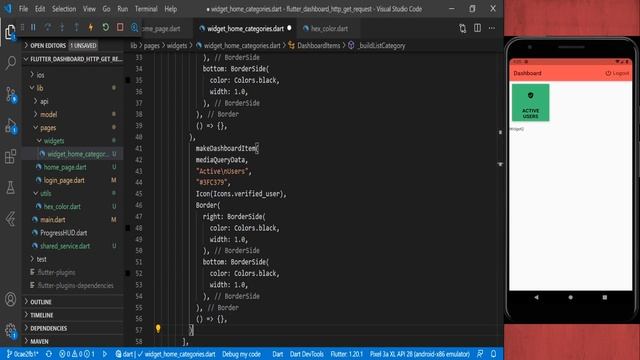The height and width of the screenshot is (360, 640).
Task: Select the Pixel 3a XL device in status bar
Action: 420,354
